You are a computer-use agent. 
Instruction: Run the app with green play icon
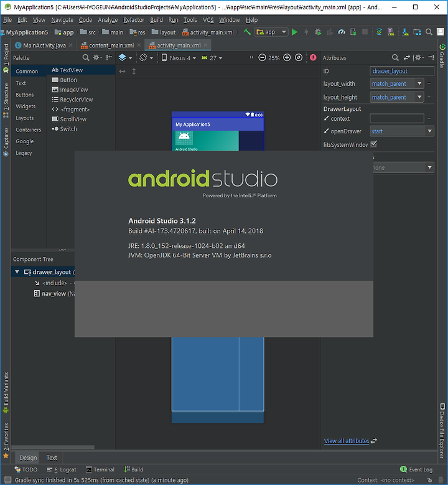tap(295, 32)
